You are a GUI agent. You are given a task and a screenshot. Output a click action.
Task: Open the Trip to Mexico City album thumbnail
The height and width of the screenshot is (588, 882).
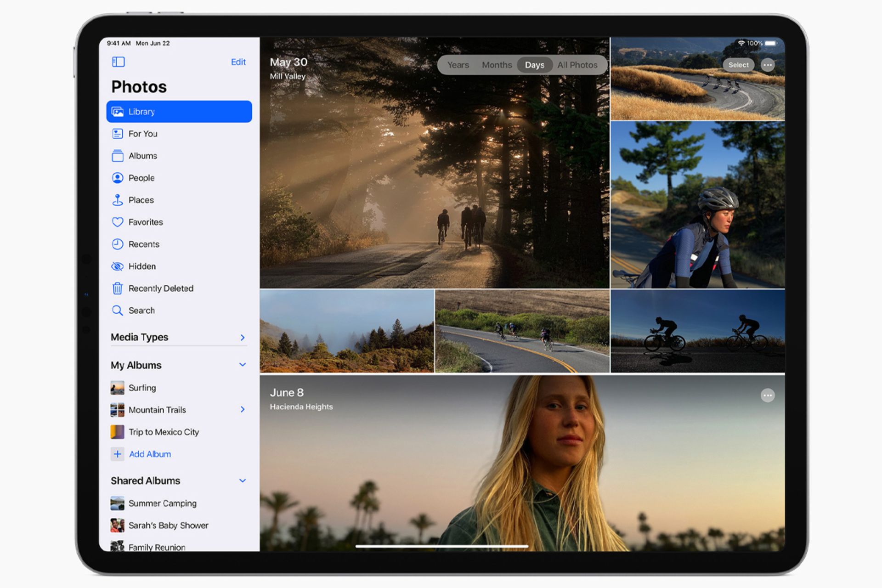pos(118,432)
